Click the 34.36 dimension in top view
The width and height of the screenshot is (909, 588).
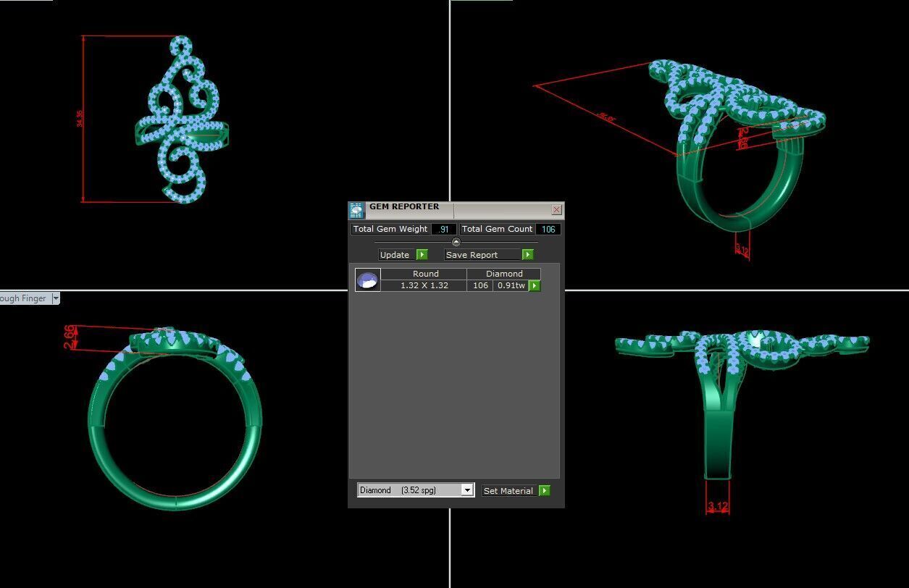pos(80,119)
